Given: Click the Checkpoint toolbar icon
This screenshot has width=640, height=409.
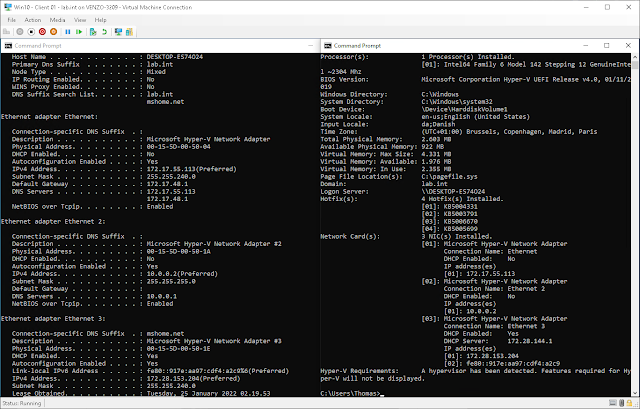Looking at the screenshot, I should [x=93, y=32].
